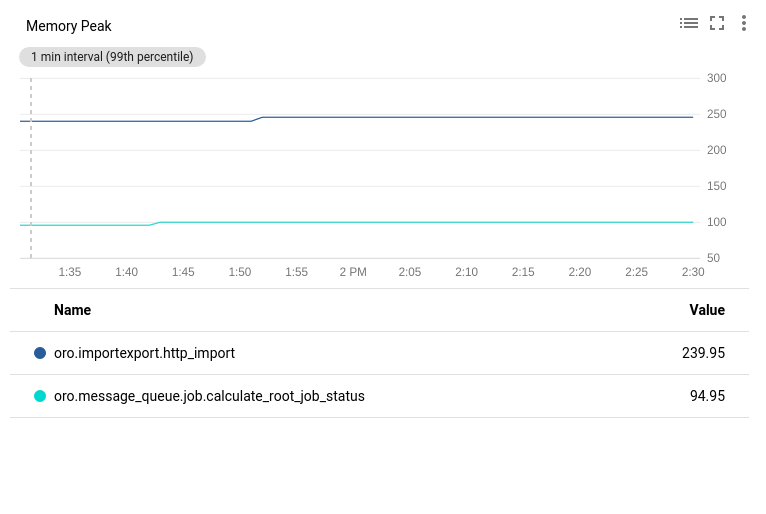Select the 94.95 value cell
This screenshot has width=766, height=514.
tap(707, 396)
